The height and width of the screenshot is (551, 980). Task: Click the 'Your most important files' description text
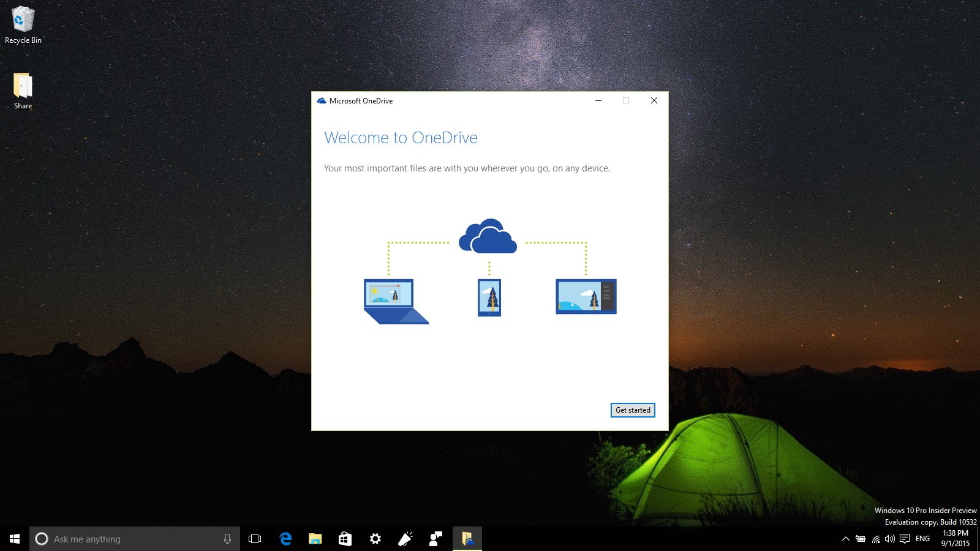click(467, 168)
